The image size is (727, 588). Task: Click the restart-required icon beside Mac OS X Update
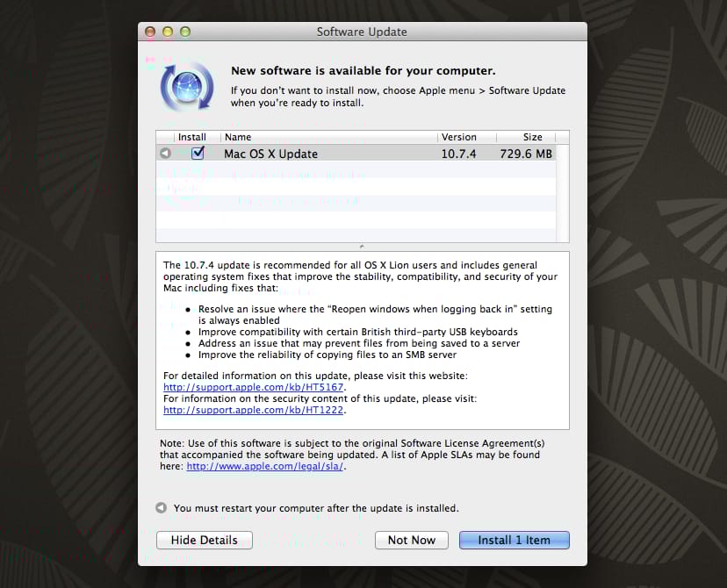(x=166, y=153)
